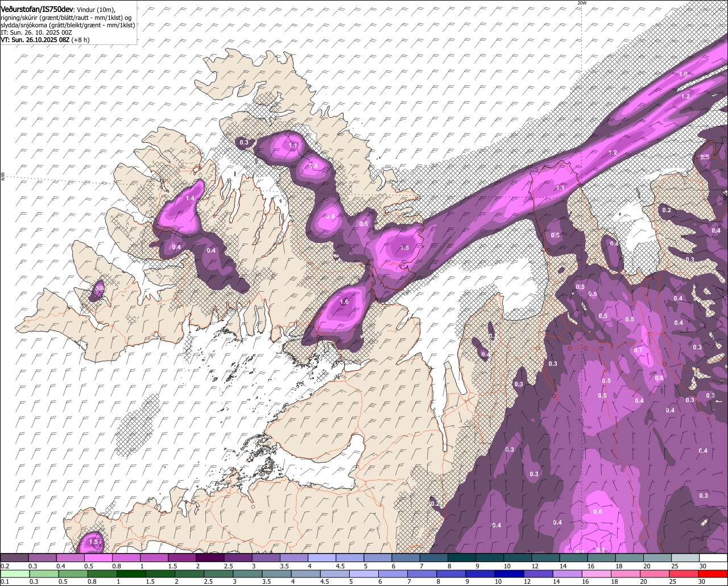Image resolution: width=728 pixels, height=586 pixels.
Task: Click the 20W longitude label at top
Action: click(581, 3)
